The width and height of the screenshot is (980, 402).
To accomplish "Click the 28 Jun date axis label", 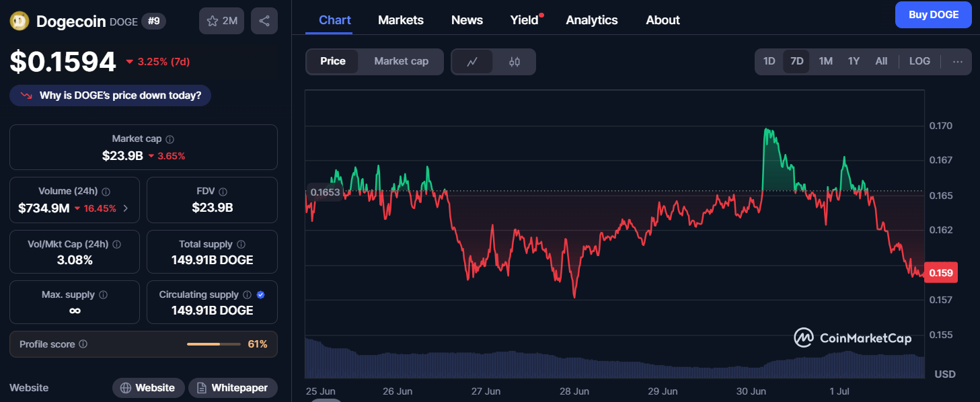I will click(x=574, y=391).
